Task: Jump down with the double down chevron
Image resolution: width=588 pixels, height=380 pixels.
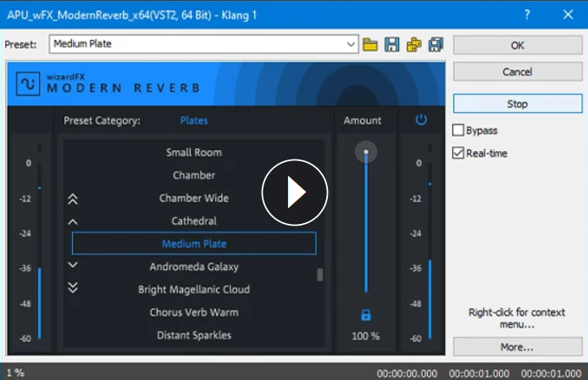Action: click(x=73, y=288)
